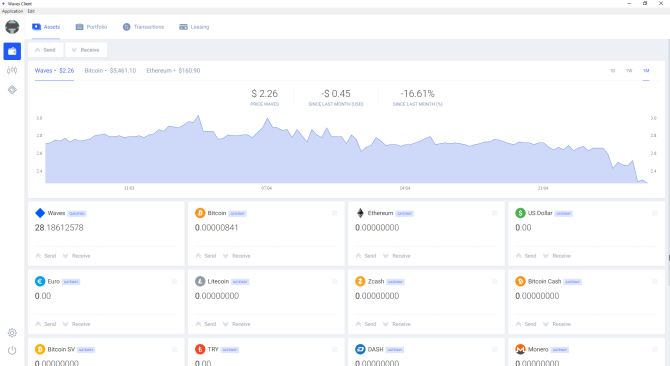The height and width of the screenshot is (366, 670).
Task: Select the wallet icon in sidebar
Action: pos(12,51)
